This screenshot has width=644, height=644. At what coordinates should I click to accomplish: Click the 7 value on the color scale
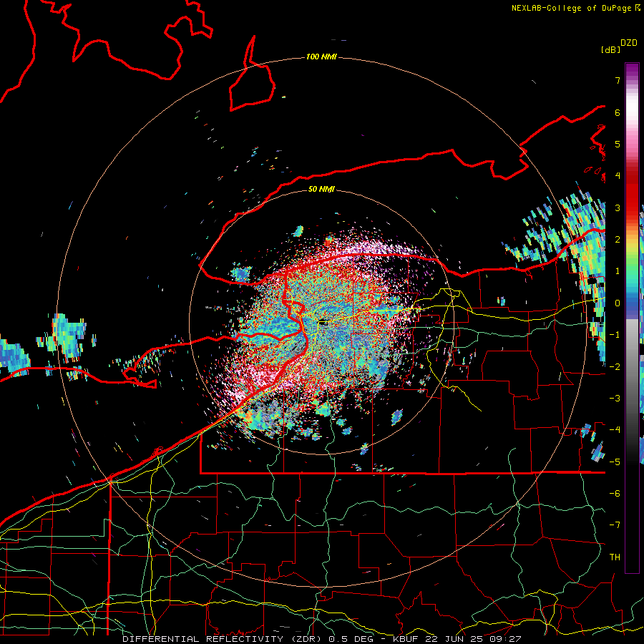pyautogui.click(x=618, y=80)
